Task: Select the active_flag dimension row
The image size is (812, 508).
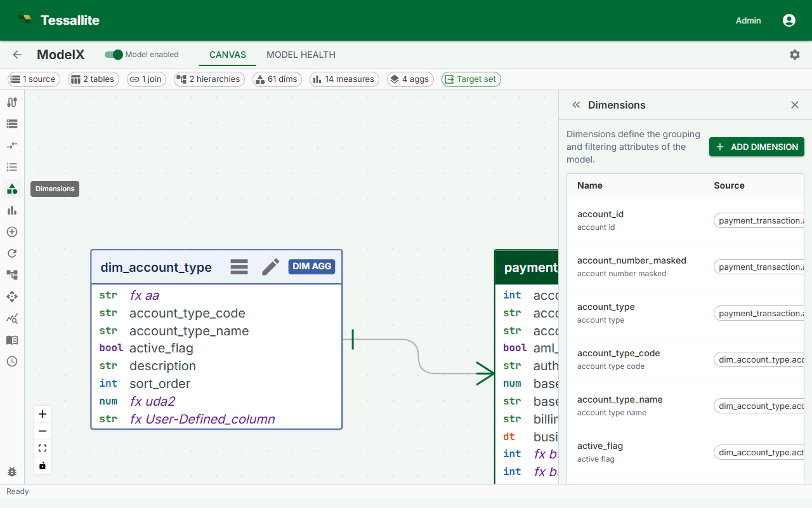Action: click(x=685, y=452)
